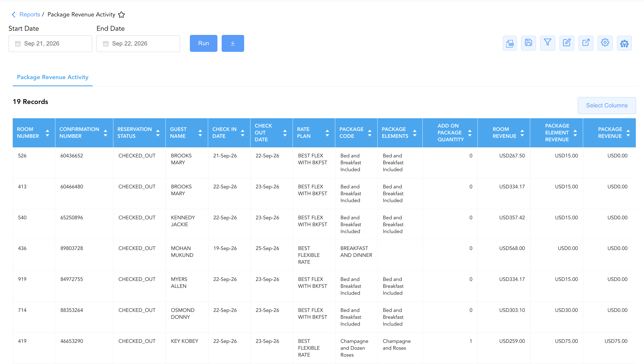Open the End Date field Sep 22, 2026

[138, 44]
